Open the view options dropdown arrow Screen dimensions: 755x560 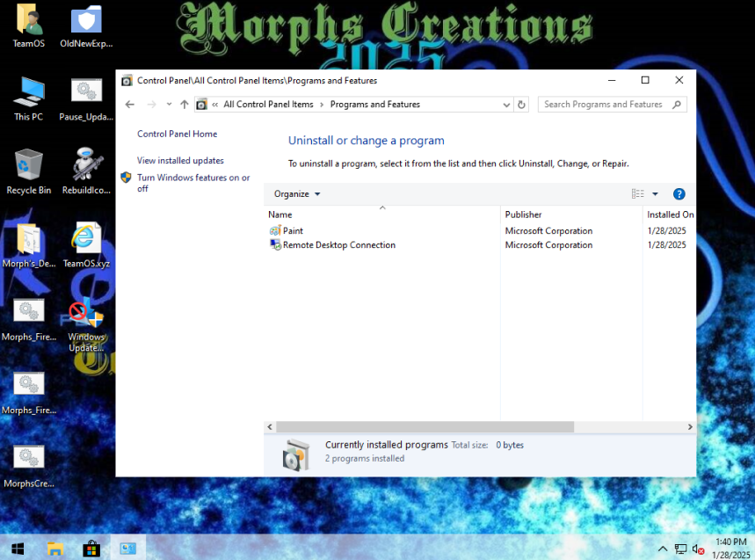[655, 194]
